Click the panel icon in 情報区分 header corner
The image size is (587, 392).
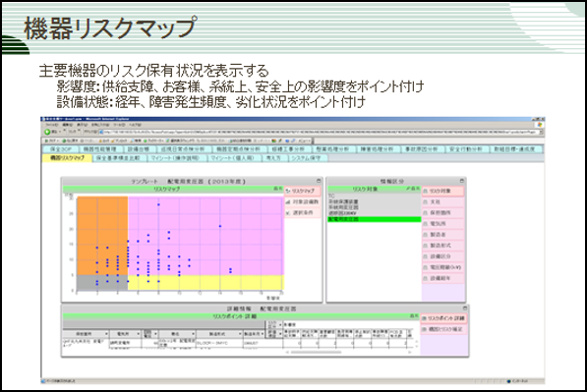tap(461, 181)
